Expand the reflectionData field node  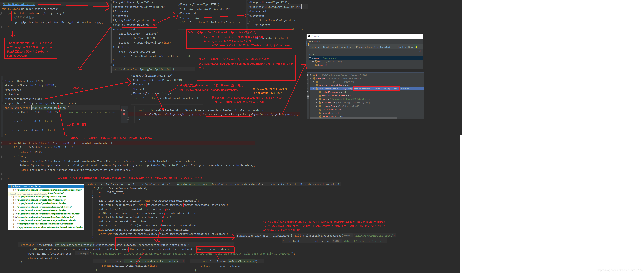pyautogui.click(x=317, y=106)
